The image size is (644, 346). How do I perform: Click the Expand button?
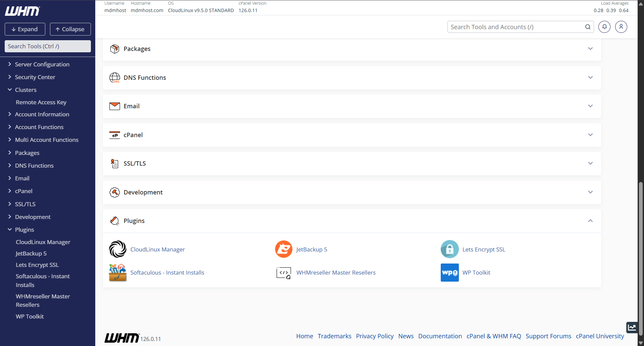coord(25,29)
